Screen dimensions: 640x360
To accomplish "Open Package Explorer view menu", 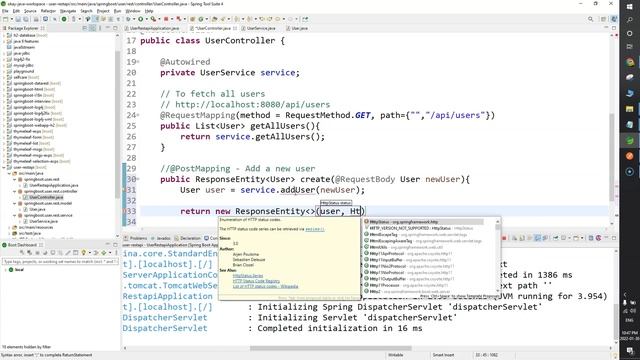I will tap(100, 28).
